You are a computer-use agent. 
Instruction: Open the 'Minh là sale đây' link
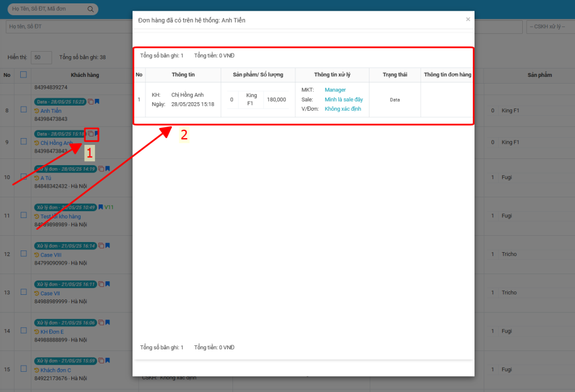coord(344,99)
